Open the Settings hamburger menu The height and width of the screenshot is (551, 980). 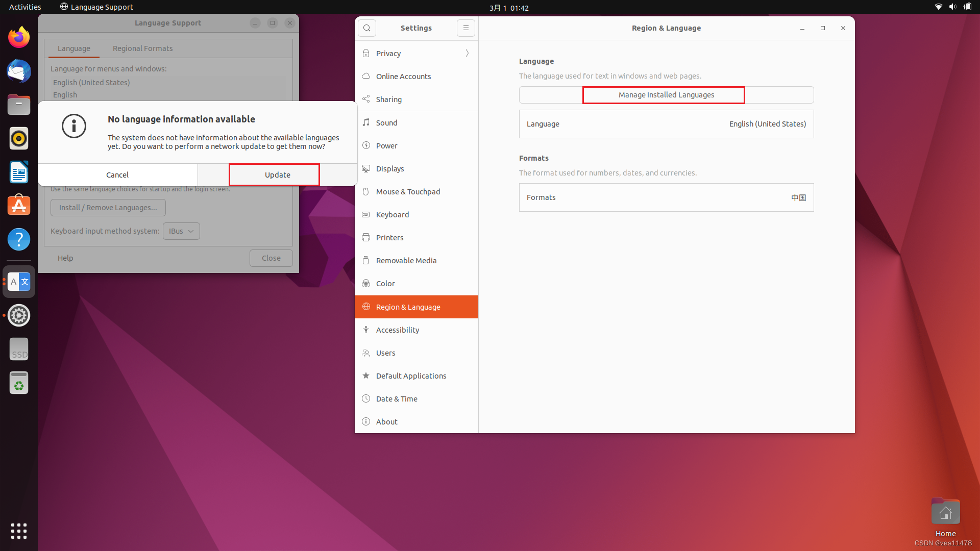[x=465, y=28]
